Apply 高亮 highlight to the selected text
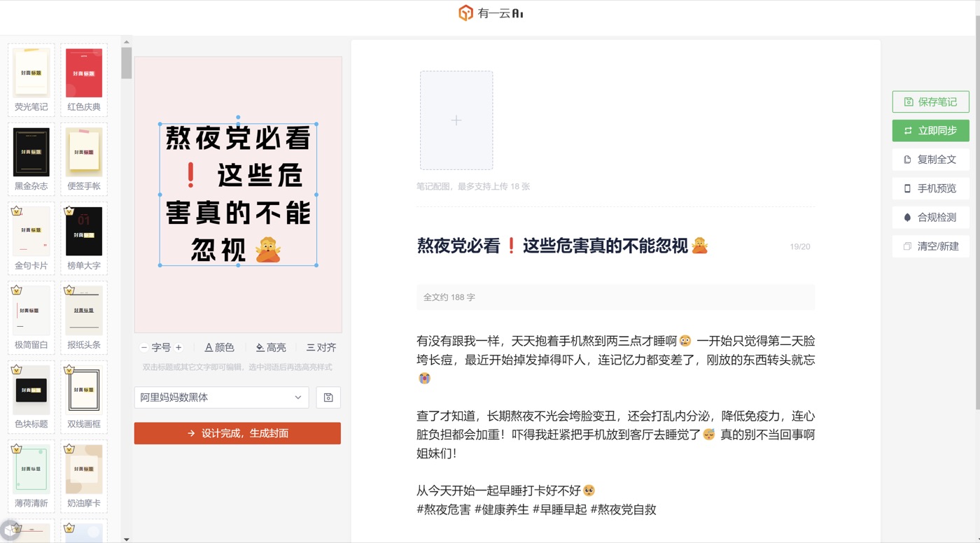Screen dimensions: 980x543 click(271, 347)
